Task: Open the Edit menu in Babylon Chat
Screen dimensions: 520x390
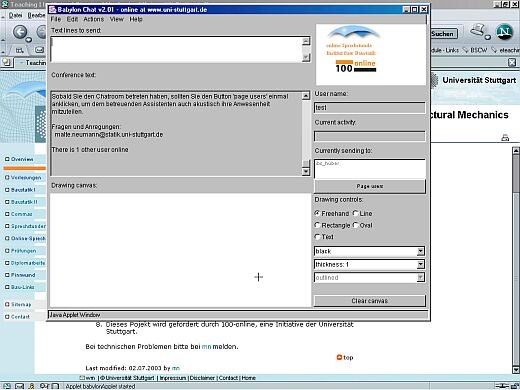Action: pos(72,19)
